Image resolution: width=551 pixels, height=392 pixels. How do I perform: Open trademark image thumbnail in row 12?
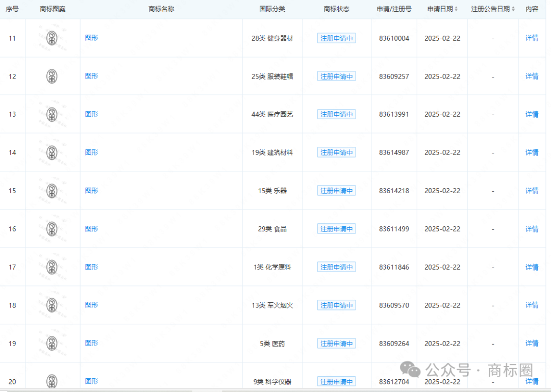tap(52, 76)
